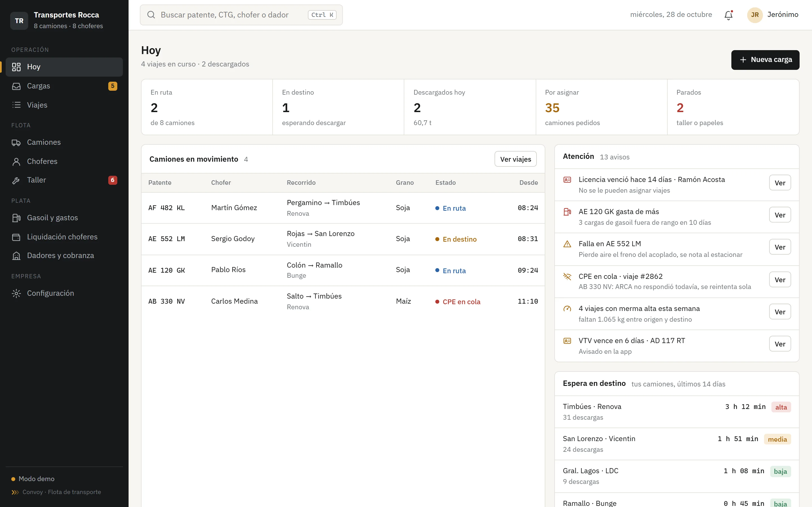Open the notifications bell icon
The image size is (812, 507).
coord(728,15)
